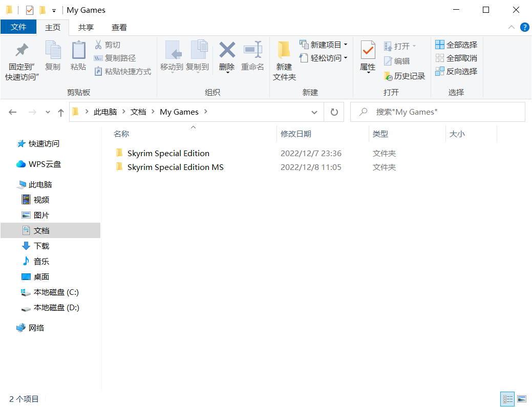Open the Easy access dropdown (轻松访问)
This screenshot has width=532, height=407.
pos(324,58)
